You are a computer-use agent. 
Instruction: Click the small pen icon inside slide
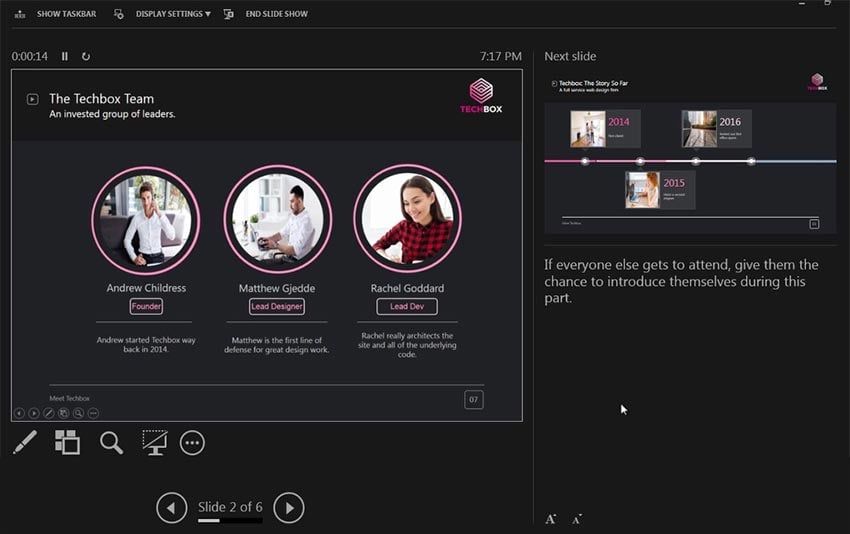click(48, 413)
